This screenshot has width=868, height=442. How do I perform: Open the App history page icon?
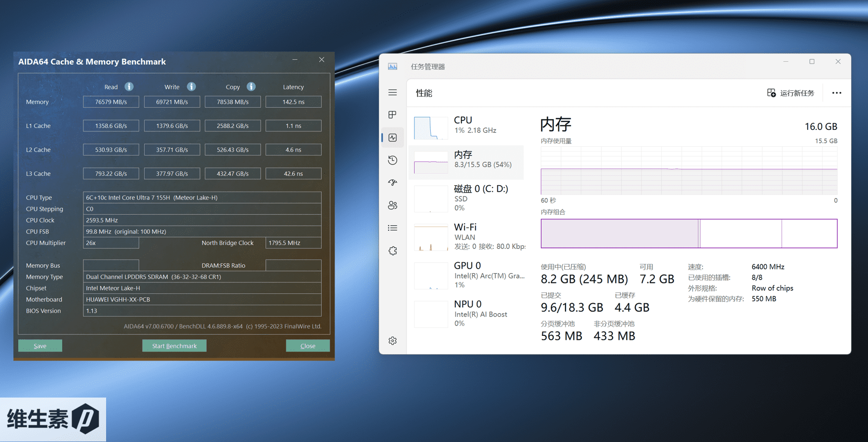click(392, 160)
